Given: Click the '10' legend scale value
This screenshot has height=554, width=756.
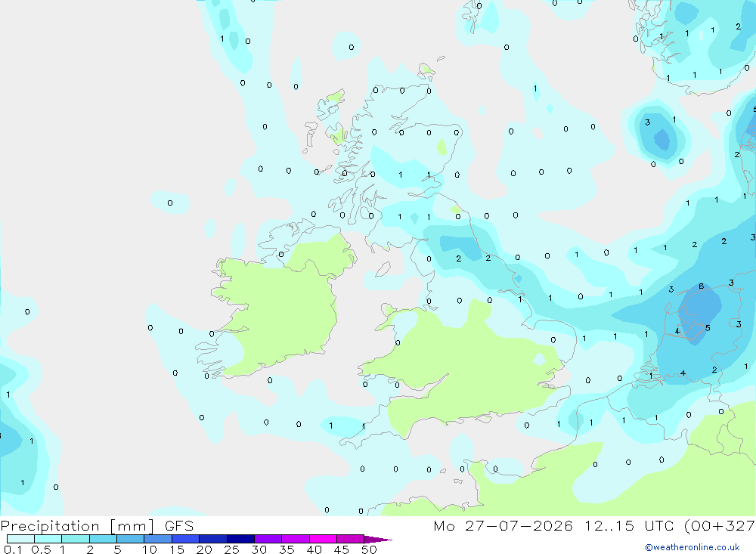Looking at the screenshot, I should point(149,549).
